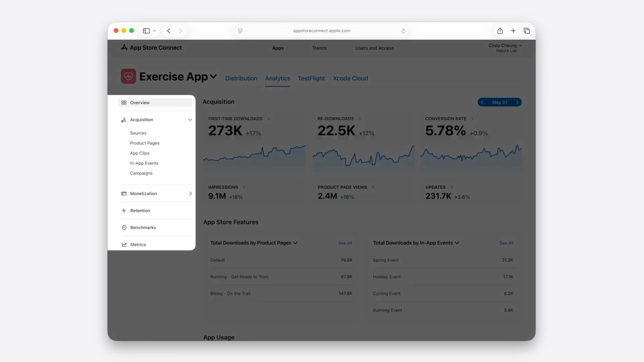Click the Exercise App heart icon
The height and width of the screenshot is (362, 644).
coord(128,76)
